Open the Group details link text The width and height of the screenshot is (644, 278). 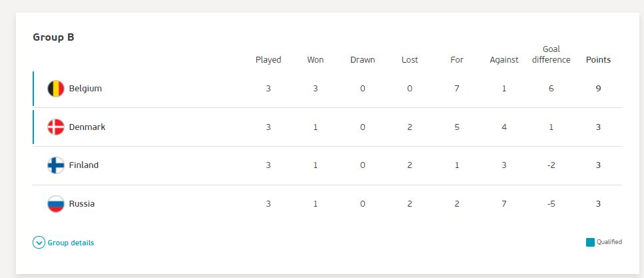[71, 243]
